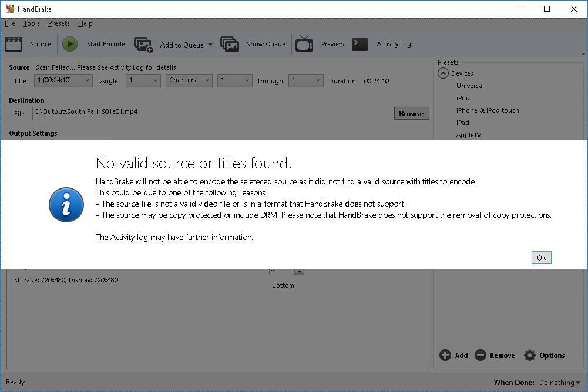Click the Scan Failed status message

(x=107, y=67)
